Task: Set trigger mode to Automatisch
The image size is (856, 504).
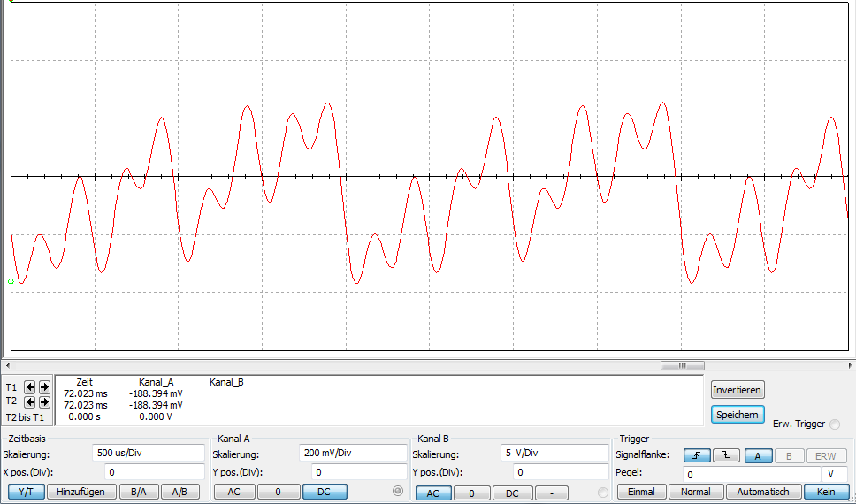Action: point(763,492)
